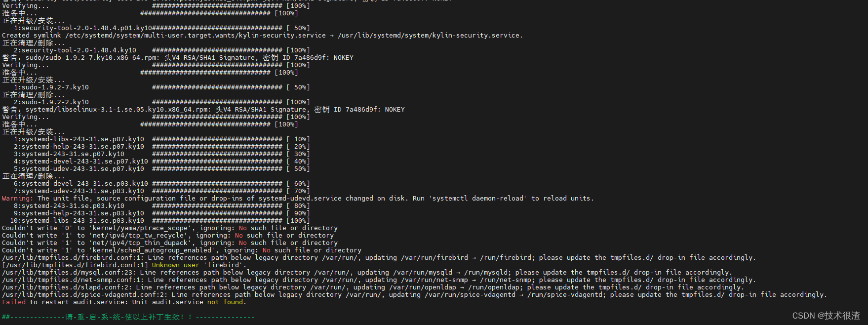
Task: Click the systemd-libs-243-31.se.p07.ky10 progress bar
Action: pos(217,139)
